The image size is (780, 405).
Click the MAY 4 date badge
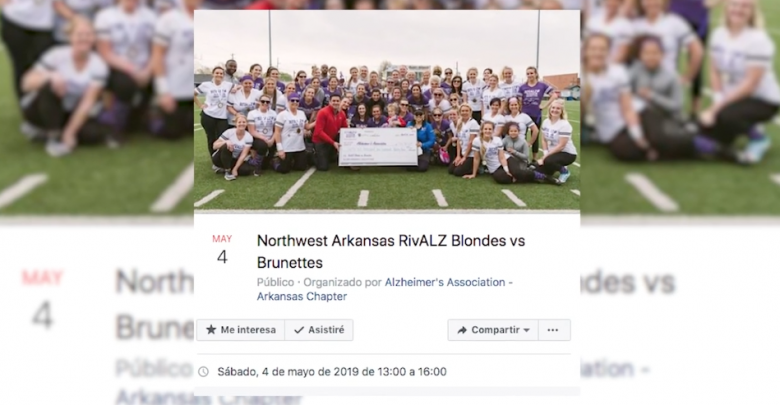tap(222, 250)
